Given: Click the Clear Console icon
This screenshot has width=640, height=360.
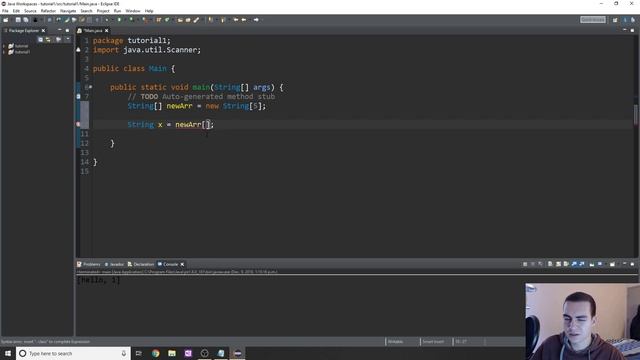Looking at the screenshot, I should click(x=550, y=264).
